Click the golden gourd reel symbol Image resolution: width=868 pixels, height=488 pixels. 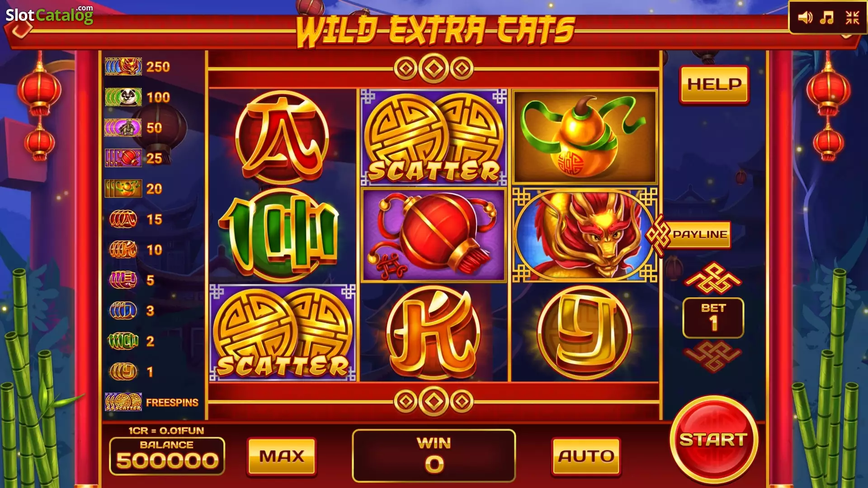pos(585,137)
